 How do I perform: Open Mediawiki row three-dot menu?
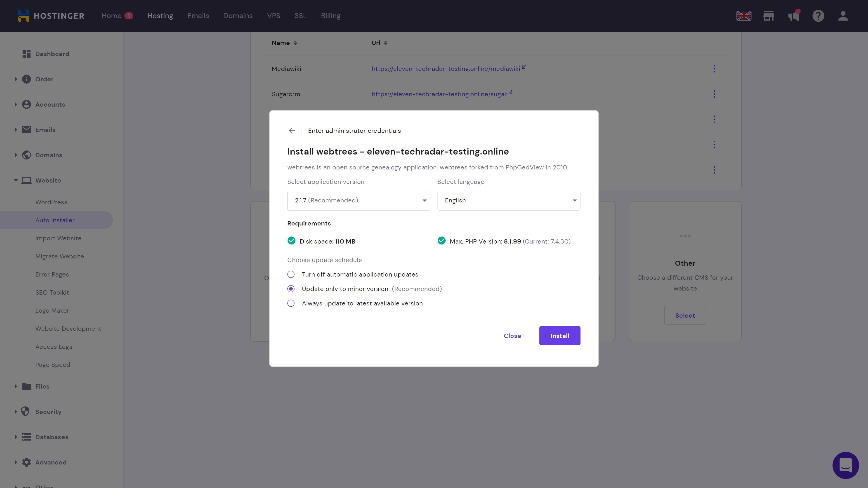[714, 69]
